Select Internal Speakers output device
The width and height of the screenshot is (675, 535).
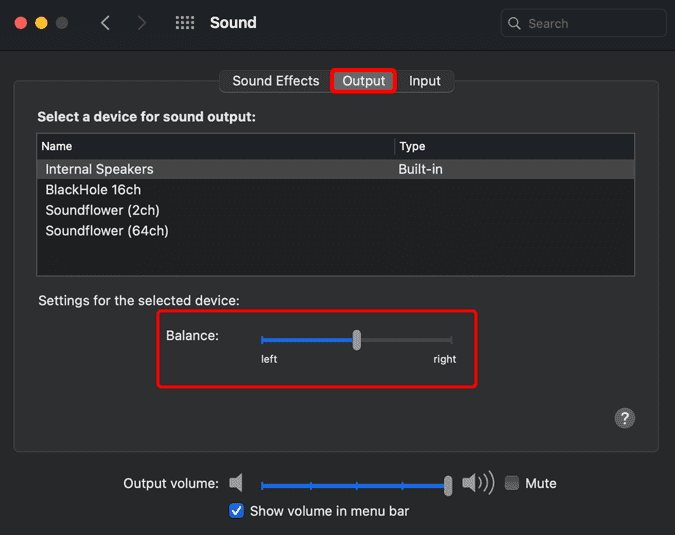pyautogui.click(x=100, y=169)
